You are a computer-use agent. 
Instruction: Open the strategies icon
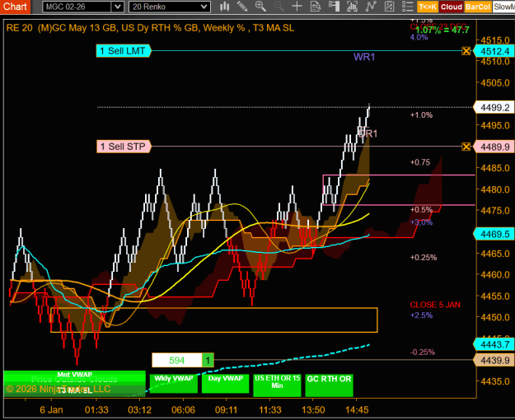(389, 7)
